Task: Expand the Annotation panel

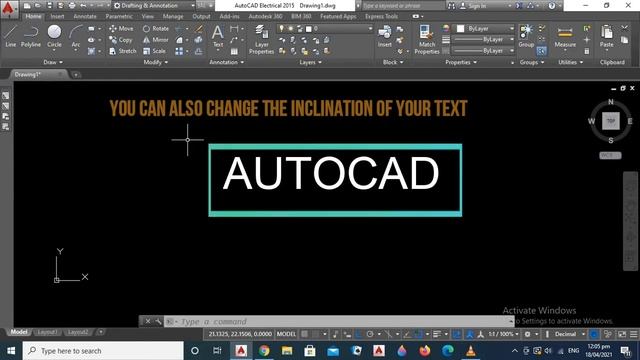Action: (x=227, y=62)
